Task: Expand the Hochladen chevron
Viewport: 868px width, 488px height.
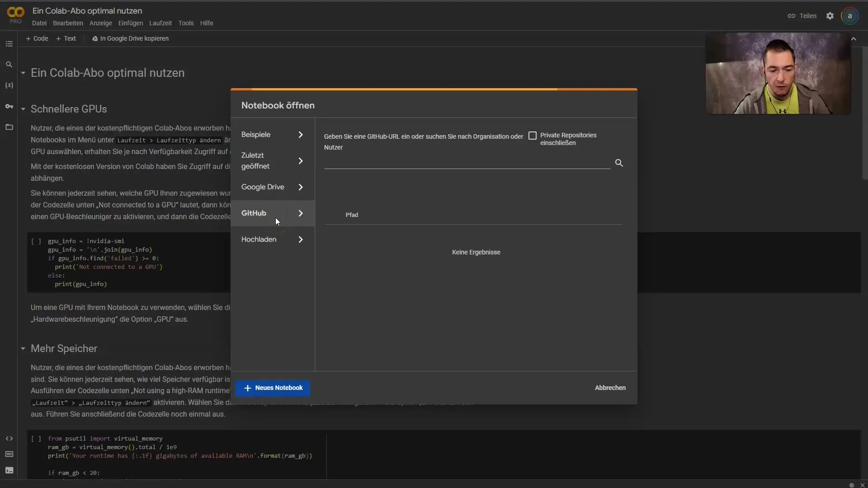Action: [301, 239]
